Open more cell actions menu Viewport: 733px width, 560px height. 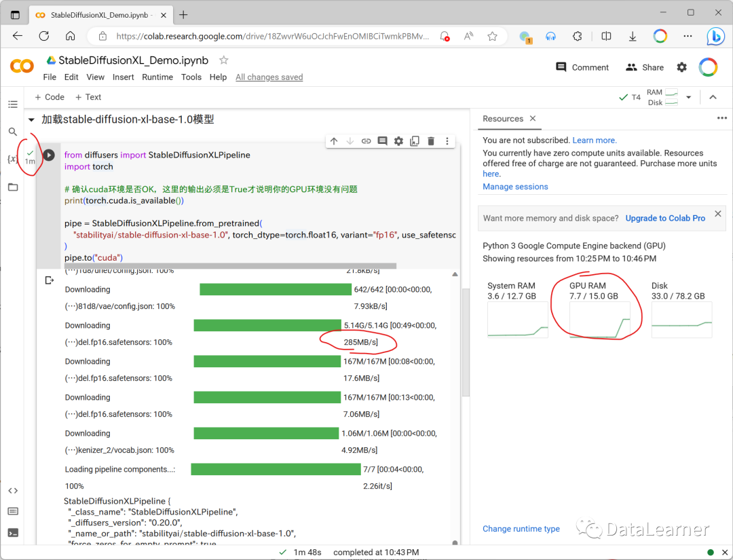tap(447, 141)
